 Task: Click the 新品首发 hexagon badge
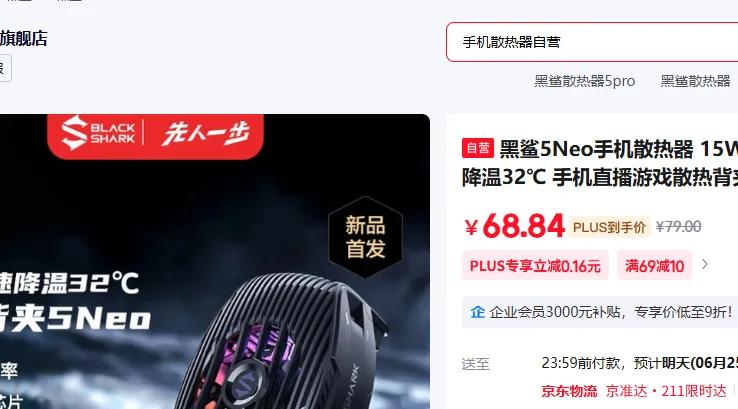pos(365,237)
